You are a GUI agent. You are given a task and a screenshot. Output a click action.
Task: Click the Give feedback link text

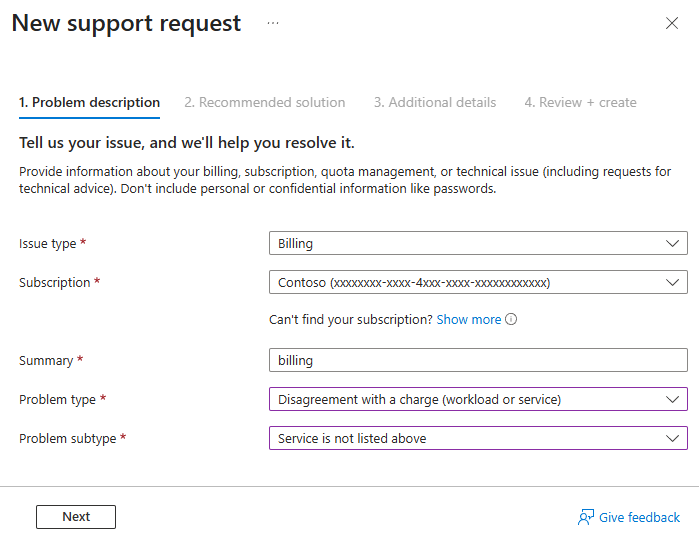tap(639, 517)
